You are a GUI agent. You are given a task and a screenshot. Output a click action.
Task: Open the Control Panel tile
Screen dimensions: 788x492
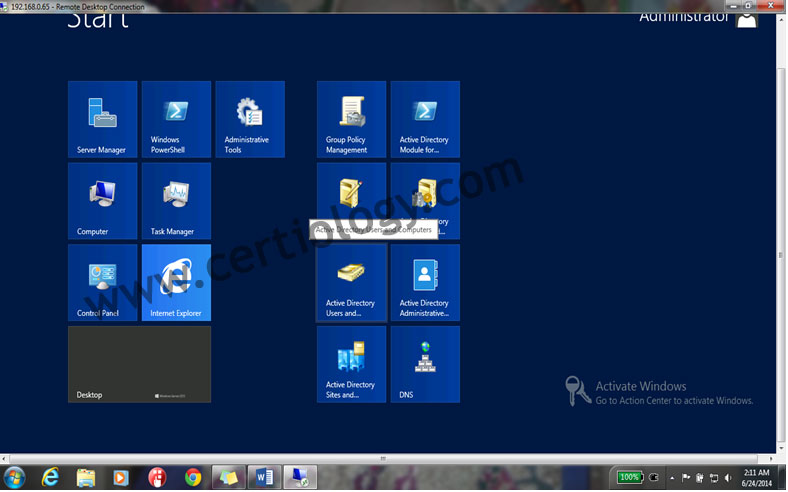pyautogui.click(x=103, y=282)
